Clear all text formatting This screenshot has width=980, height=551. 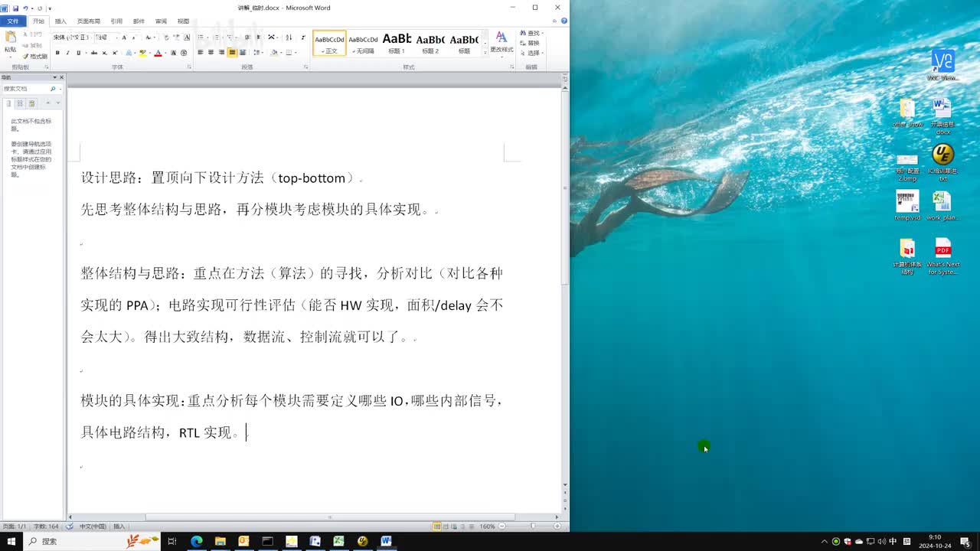coord(167,37)
